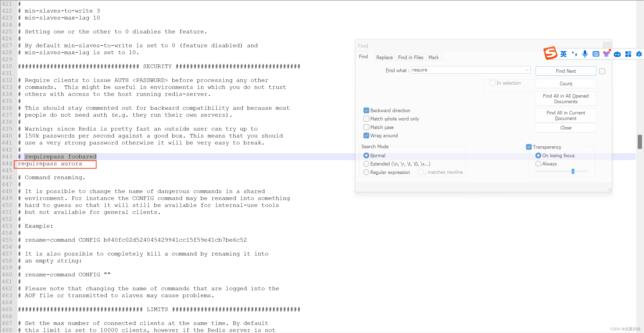
Task: Select the Normal search mode radio button
Action: point(366,155)
